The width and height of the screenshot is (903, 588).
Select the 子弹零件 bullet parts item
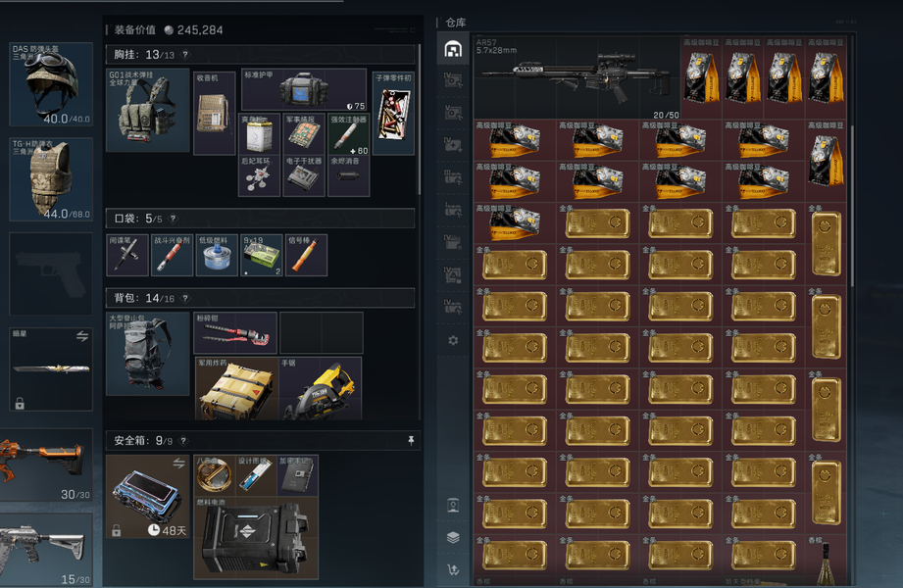(x=393, y=114)
